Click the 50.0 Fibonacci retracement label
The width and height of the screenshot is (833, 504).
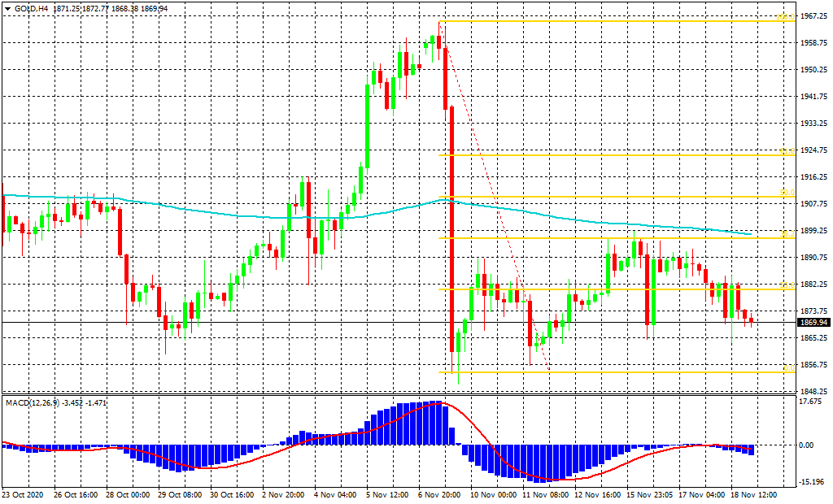click(786, 193)
